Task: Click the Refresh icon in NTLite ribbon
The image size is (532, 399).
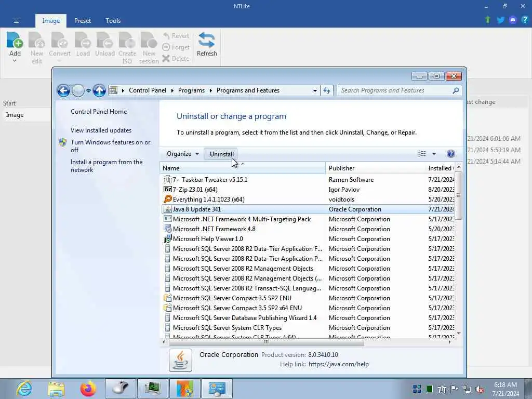Action: pyautogui.click(x=207, y=40)
